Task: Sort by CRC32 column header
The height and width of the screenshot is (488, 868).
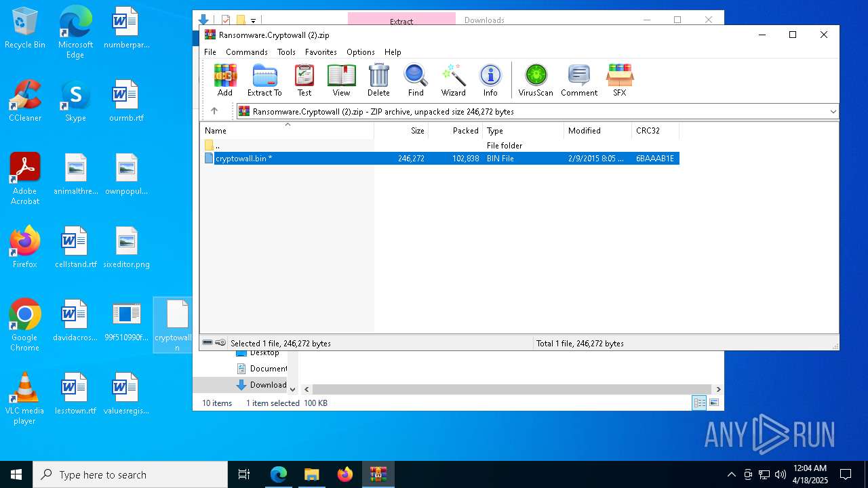Action: pos(656,131)
